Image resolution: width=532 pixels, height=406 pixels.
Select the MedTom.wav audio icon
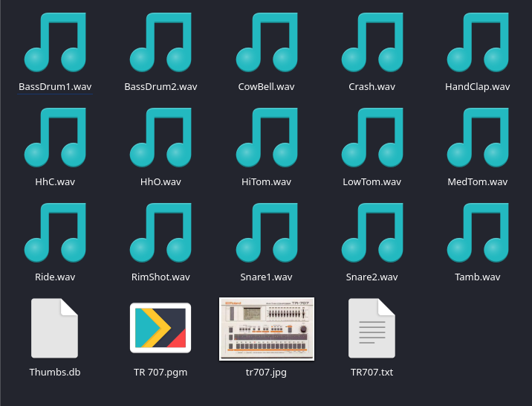[478, 138]
